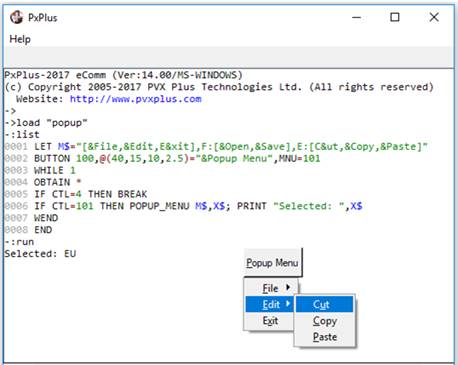
Task: Maximize the PxPlus window
Action: coord(395,17)
